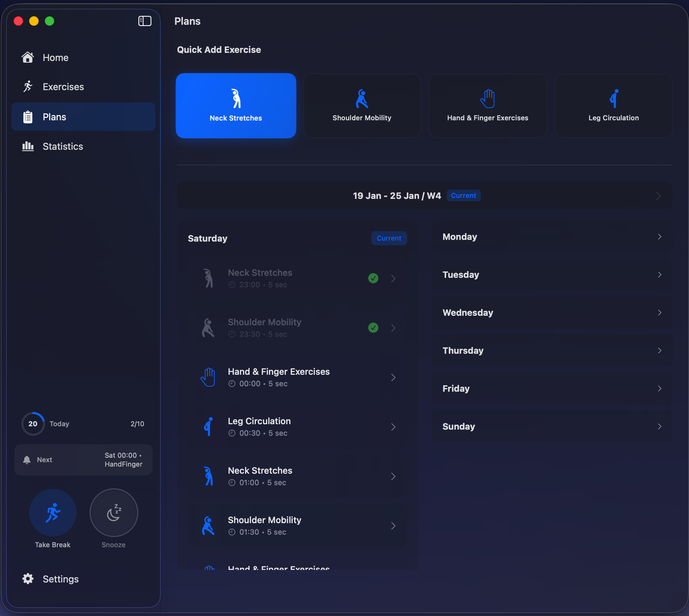Go to next week using the chevron
The height and width of the screenshot is (616, 689).
point(658,196)
